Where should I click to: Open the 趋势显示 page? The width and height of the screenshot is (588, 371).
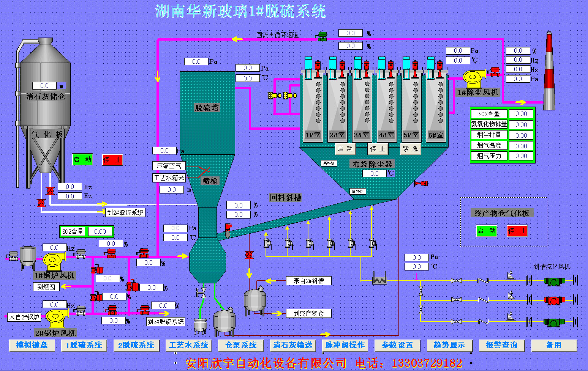[449, 345]
